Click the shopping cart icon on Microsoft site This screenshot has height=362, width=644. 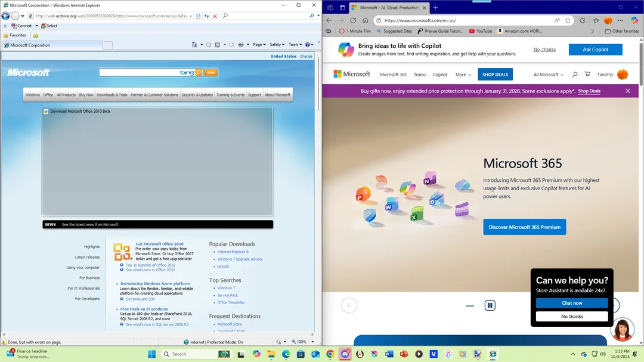pyautogui.click(x=587, y=75)
